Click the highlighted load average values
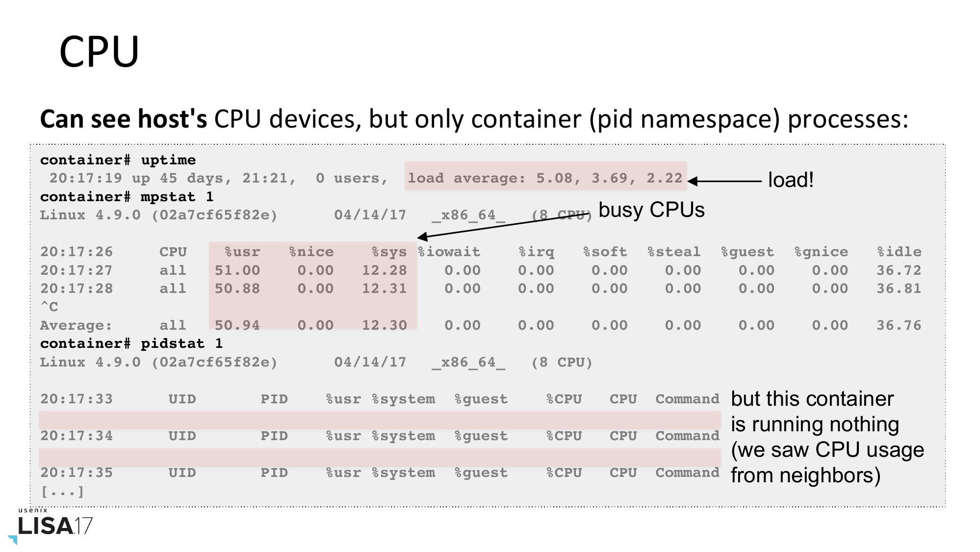980x552 pixels. [545, 178]
